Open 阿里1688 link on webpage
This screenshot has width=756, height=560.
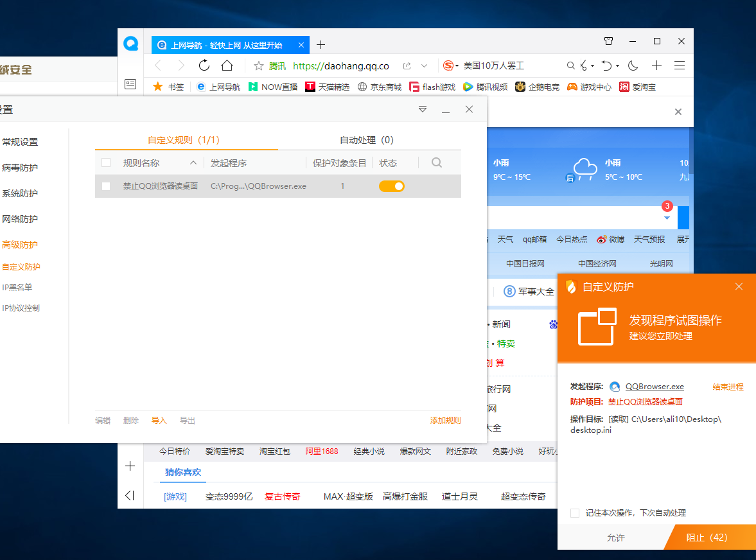click(x=322, y=451)
